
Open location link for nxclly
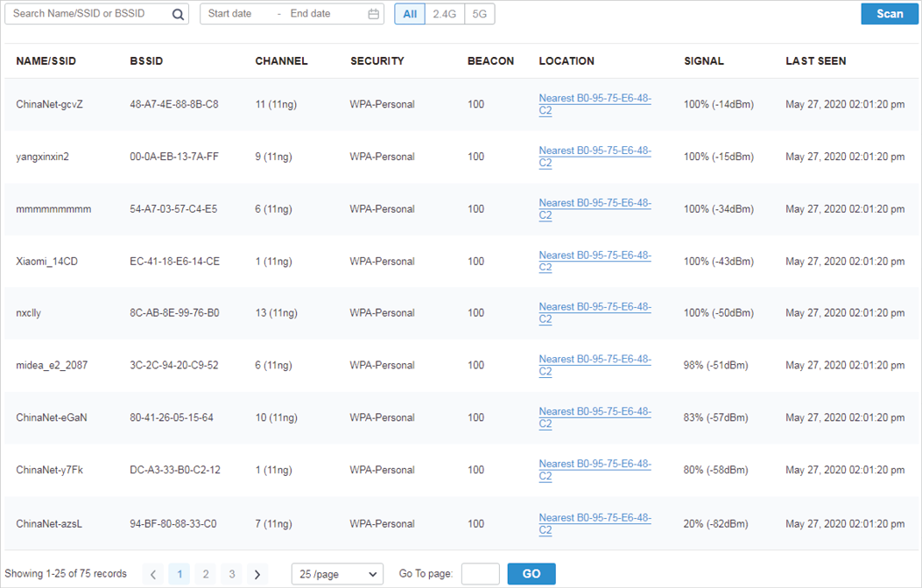[595, 313]
